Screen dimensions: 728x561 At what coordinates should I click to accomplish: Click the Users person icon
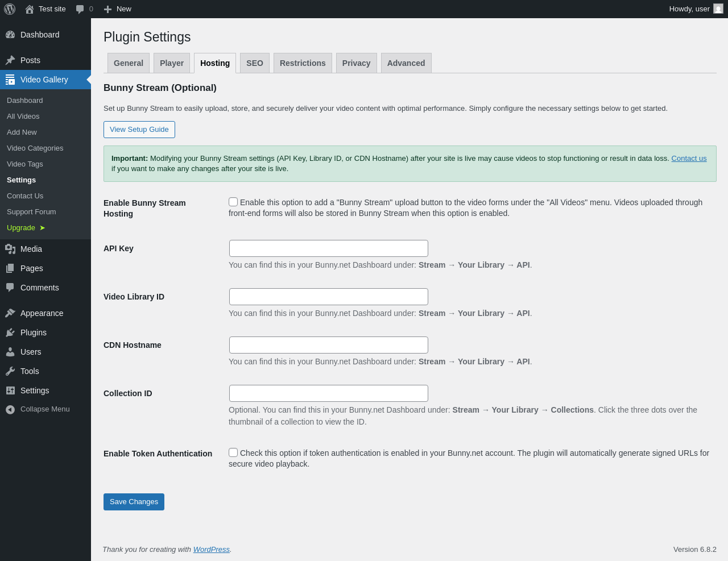(x=10, y=352)
